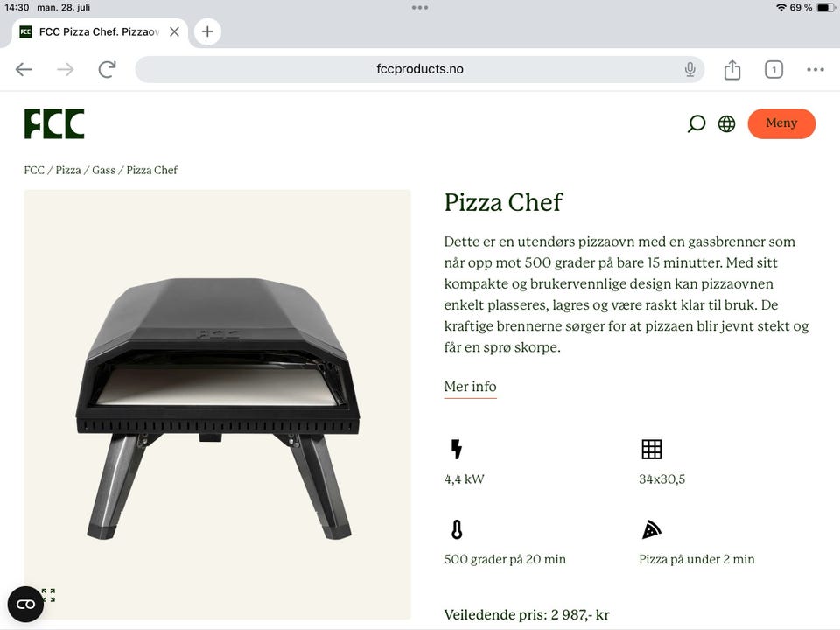Go to Pizza breadcrumb
The width and height of the screenshot is (840, 630).
(68, 170)
